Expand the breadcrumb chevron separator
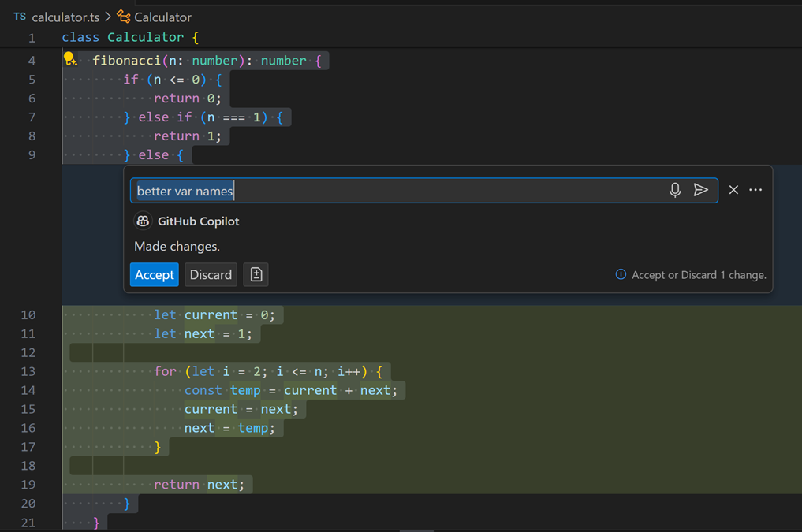The height and width of the screenshot is (532, 802). coord(108,17)
